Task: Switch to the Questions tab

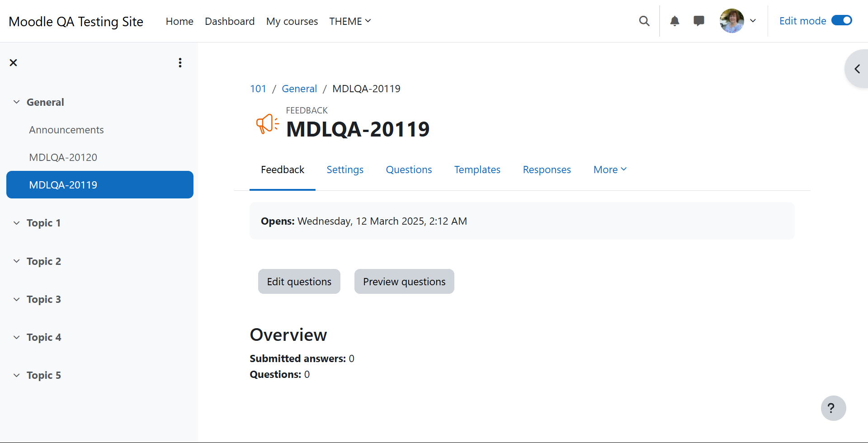Action: click(x=409, y=170)
